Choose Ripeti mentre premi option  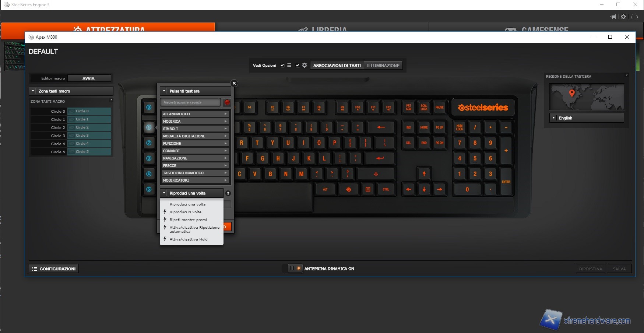pos(188,220)
